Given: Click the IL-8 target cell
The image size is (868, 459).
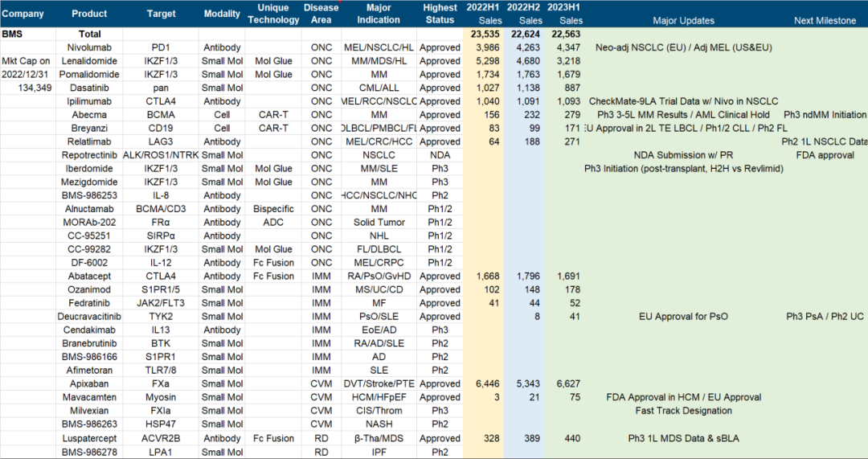Looking at the screenshot, I should 161,195.
